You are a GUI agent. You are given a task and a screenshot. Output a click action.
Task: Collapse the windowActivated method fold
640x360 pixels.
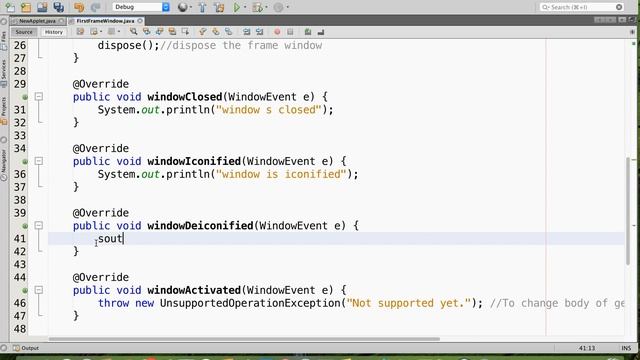click(x=39, y=290)
